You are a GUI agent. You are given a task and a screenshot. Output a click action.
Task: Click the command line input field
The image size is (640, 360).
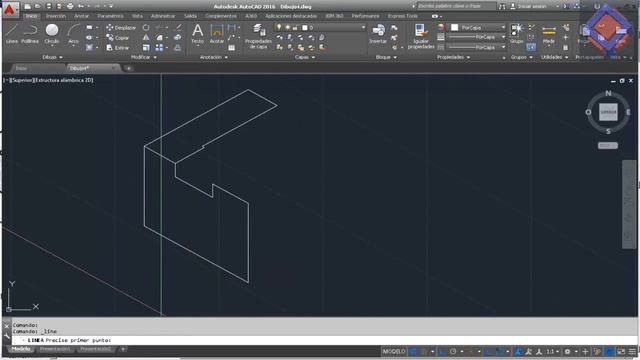coord(324,340)
